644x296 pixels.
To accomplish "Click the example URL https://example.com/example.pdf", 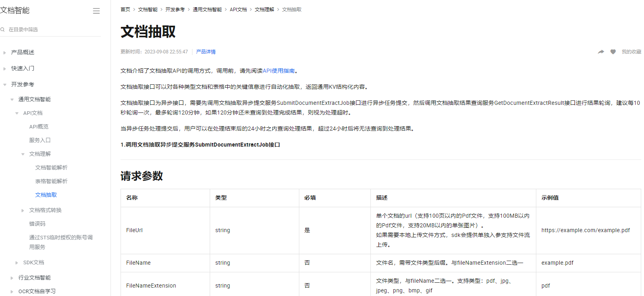I will (586, 230).
